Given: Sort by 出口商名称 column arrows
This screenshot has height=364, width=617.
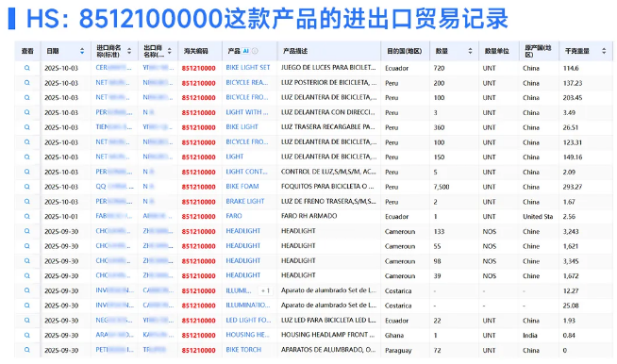Looking at the screenshot, I should coord(169,51).
